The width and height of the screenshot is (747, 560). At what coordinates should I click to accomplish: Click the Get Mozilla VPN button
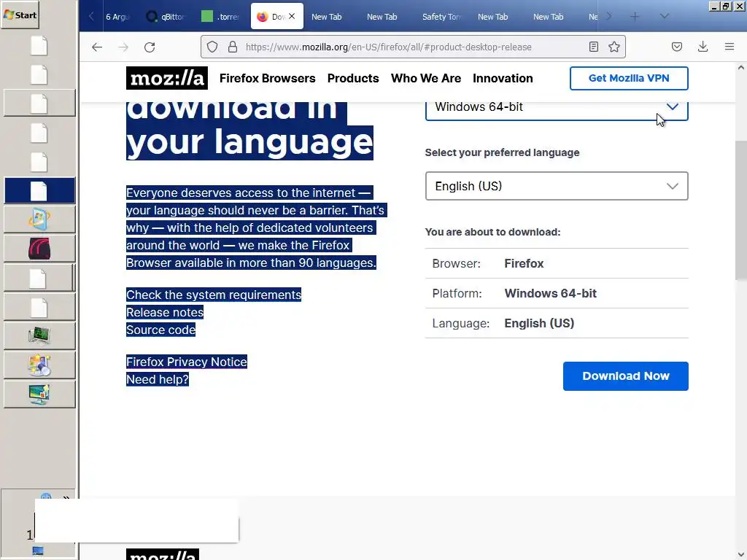click(629, 78)
